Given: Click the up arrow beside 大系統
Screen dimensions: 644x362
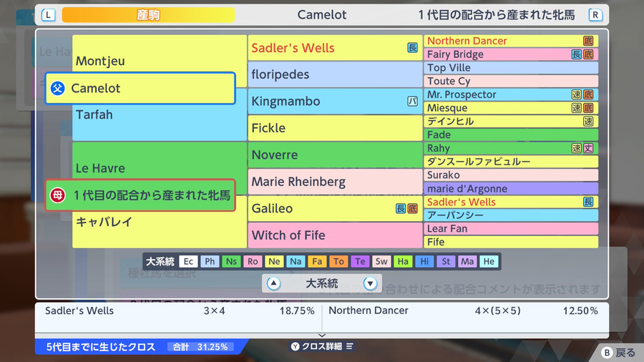Looking at the screenshot, I should pos(273,283).
